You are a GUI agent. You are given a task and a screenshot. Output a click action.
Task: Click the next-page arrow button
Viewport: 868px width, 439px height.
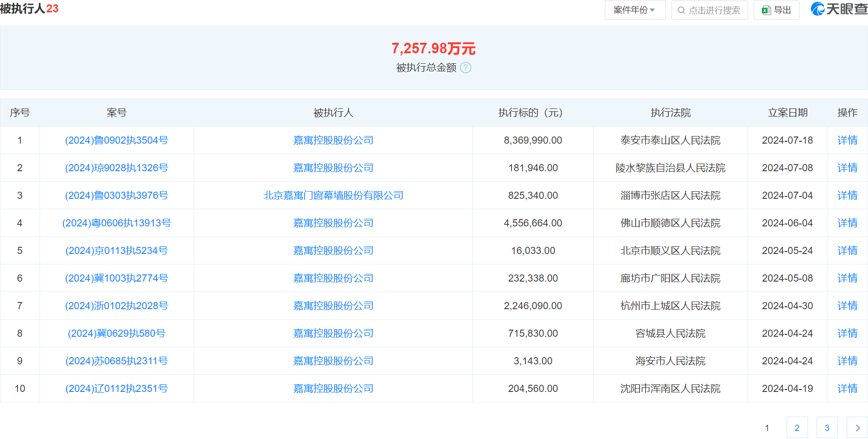[858, 428]
